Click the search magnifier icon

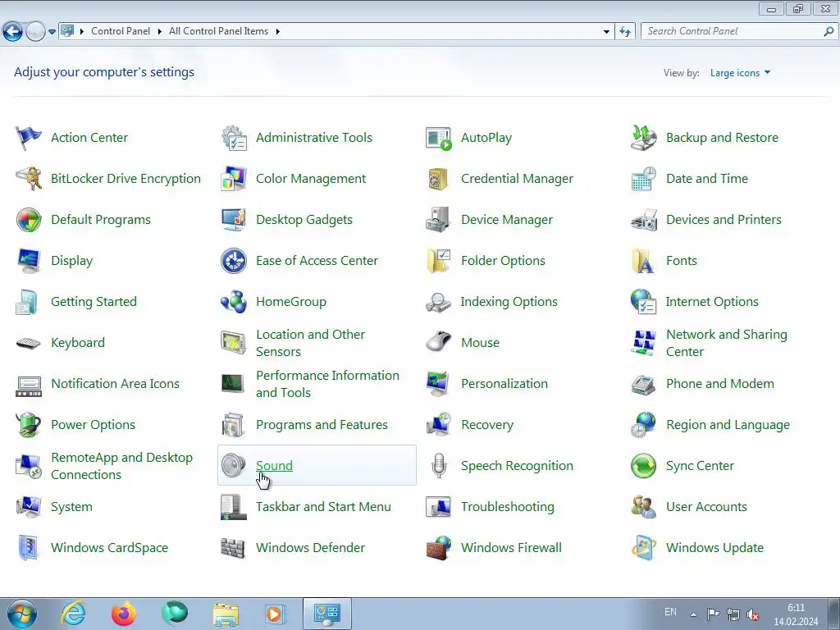(x=829, y=31)
